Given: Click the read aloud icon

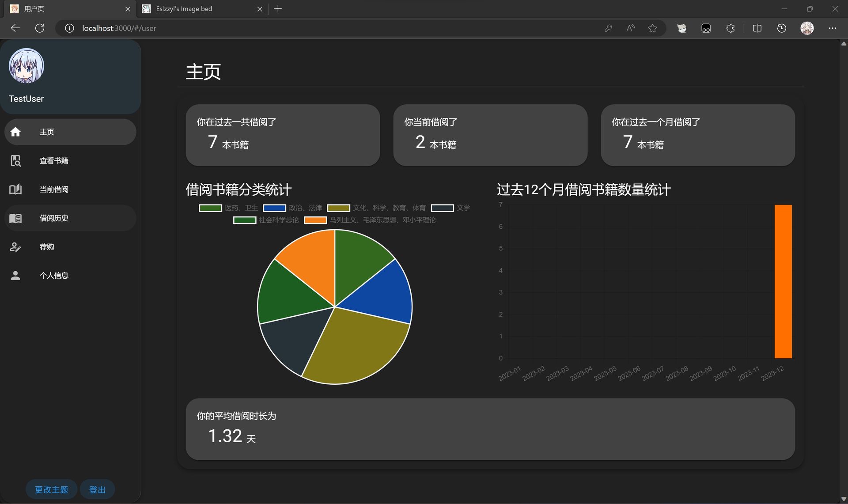Looking at the screenshot, I should pyautogui.click(x=630, y=28).
